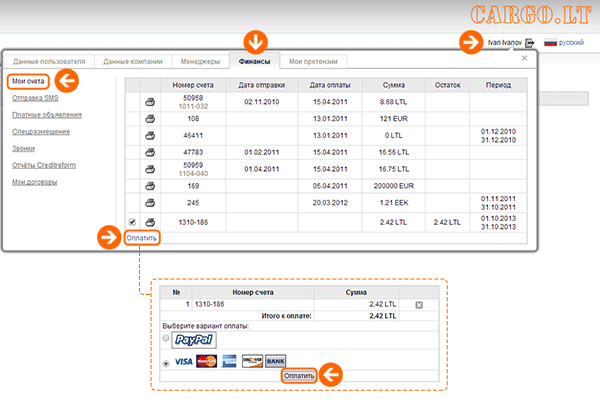Click print icon for invoice 108
Screen dimensions: 600x404
click(150, 118)
